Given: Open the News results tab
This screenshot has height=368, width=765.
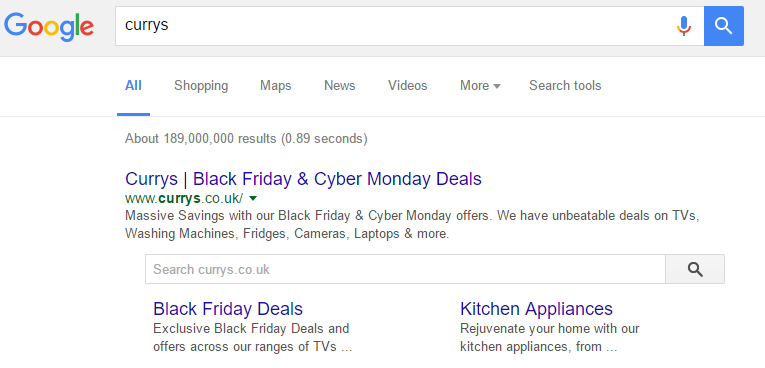Looking at the screenshot, I should pos(340,86).
